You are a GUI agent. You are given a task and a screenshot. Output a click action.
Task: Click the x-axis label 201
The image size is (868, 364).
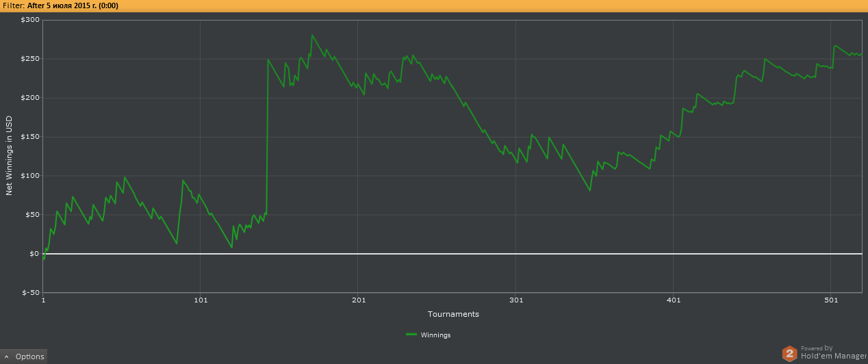[358, 300]
